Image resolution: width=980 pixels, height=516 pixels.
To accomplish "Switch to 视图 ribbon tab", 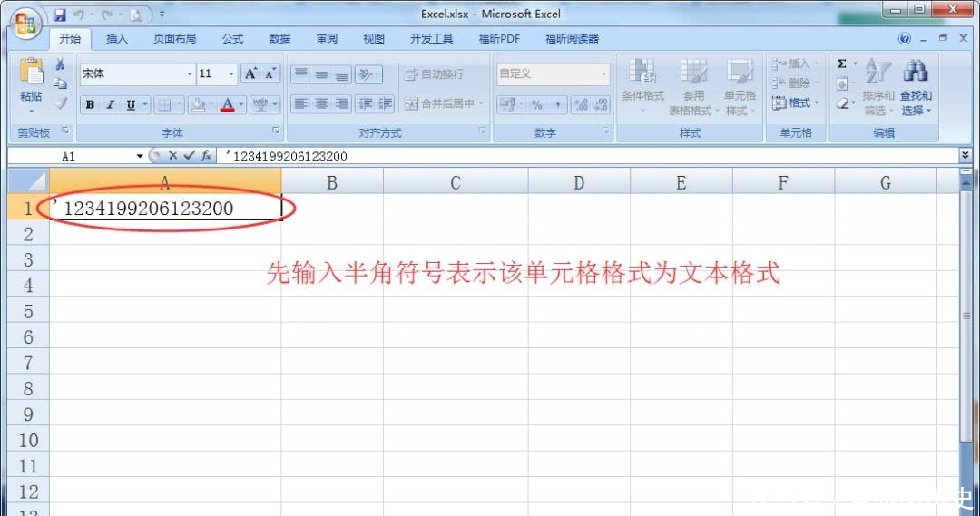I will tap(374, 39).
